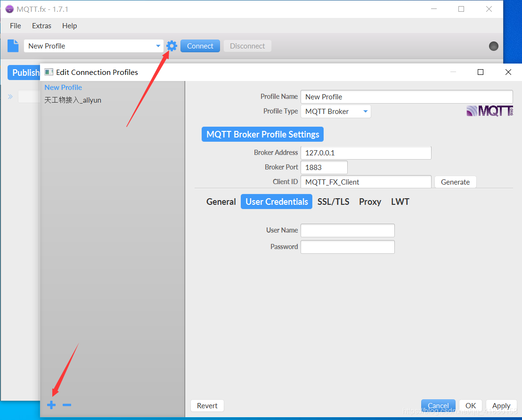Click the Connect button
Image resolution: width=522 pixels, height=420 pixels.
pyautogui.click(x=200, y=46)
